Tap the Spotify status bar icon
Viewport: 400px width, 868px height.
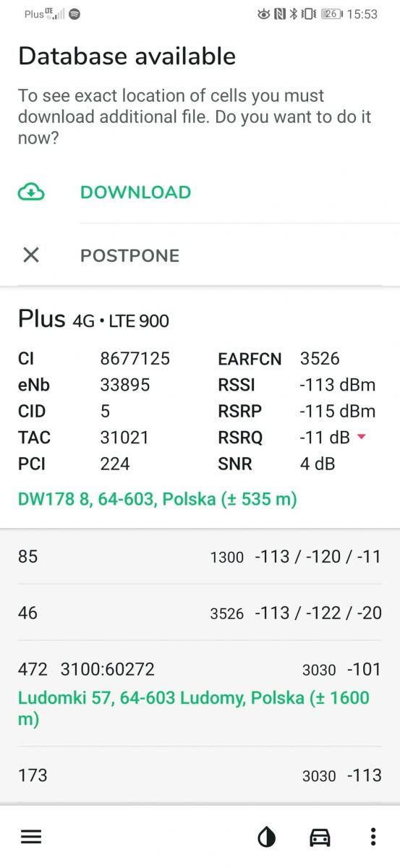(x=75, y=14)
